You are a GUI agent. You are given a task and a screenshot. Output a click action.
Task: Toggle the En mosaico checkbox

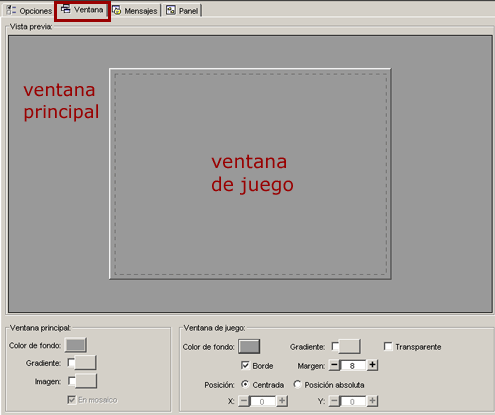pos(71,399)
